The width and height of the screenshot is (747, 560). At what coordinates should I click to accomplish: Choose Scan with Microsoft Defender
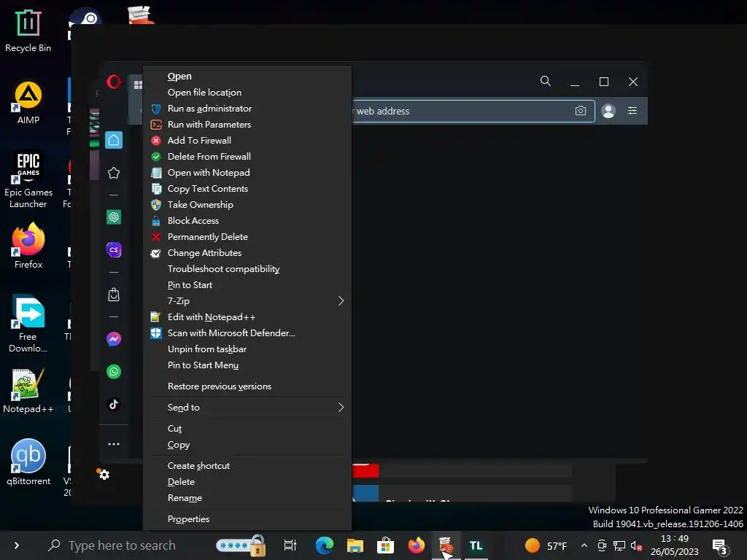[247, 333]
